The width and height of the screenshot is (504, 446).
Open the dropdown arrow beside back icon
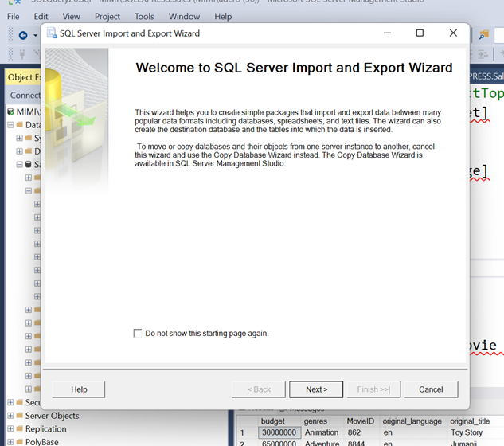[x=35, y=35]
